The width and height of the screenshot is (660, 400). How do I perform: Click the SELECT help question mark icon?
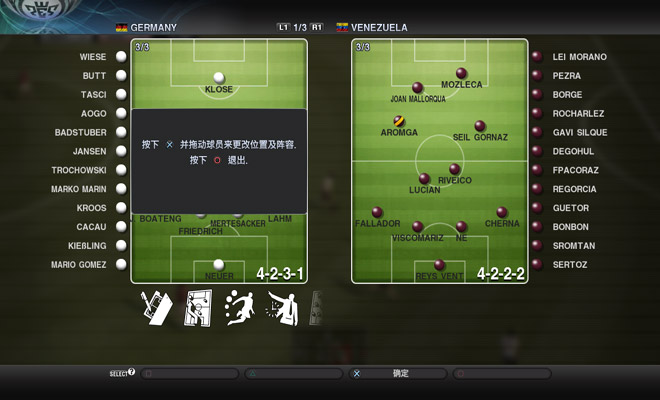131,372
